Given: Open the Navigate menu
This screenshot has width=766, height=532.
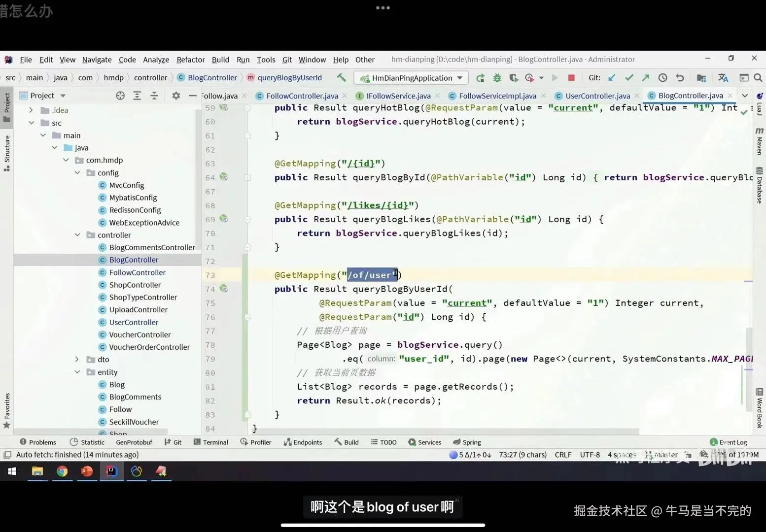Looking at the screenshot, I should 97,60.
